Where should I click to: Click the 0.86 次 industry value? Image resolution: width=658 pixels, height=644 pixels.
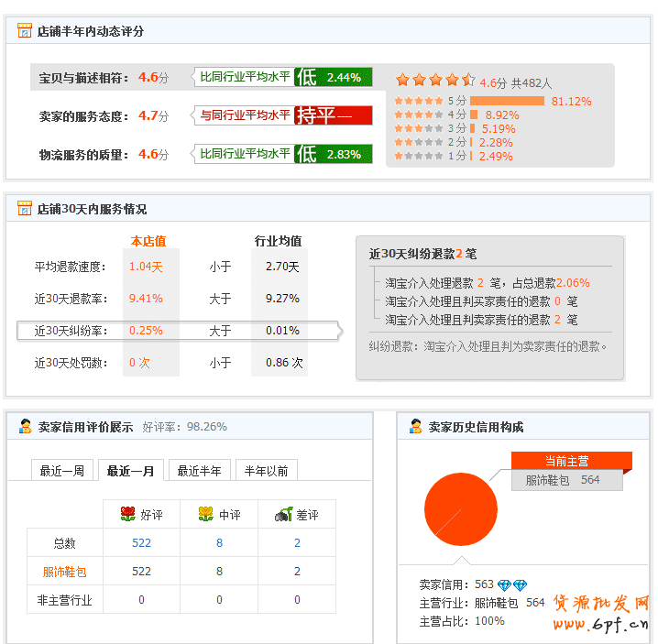click(284, 363)
